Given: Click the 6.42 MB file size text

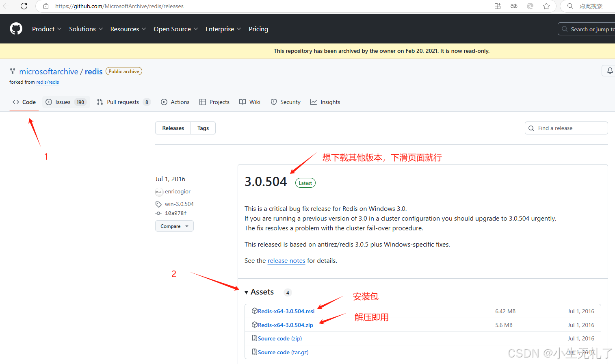Looking at the screenshot, I should (x=505, y=311).
